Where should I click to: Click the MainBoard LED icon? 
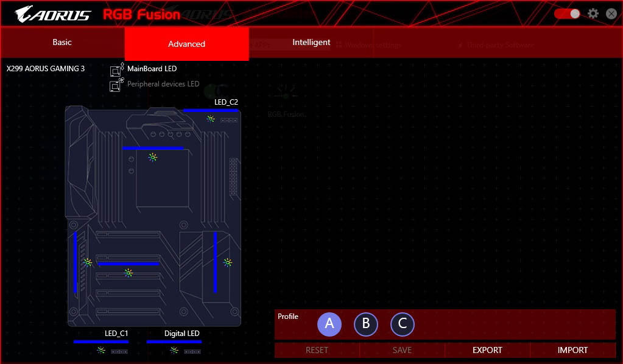[x=116, y=69]
